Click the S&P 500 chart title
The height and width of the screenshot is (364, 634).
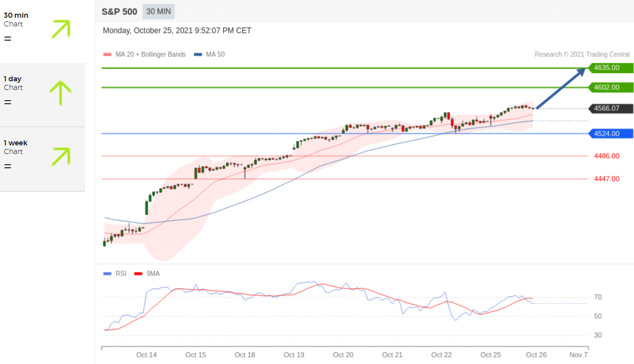click(x=120, y=11)
